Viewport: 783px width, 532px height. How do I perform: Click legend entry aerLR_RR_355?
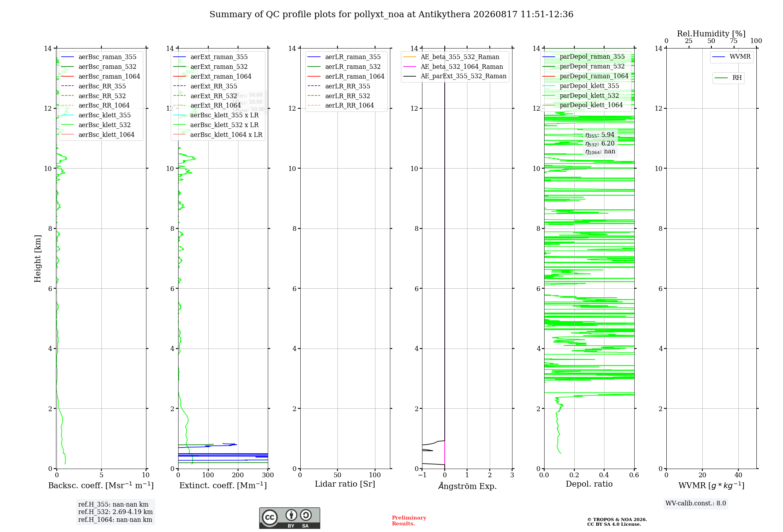point(339,86)
